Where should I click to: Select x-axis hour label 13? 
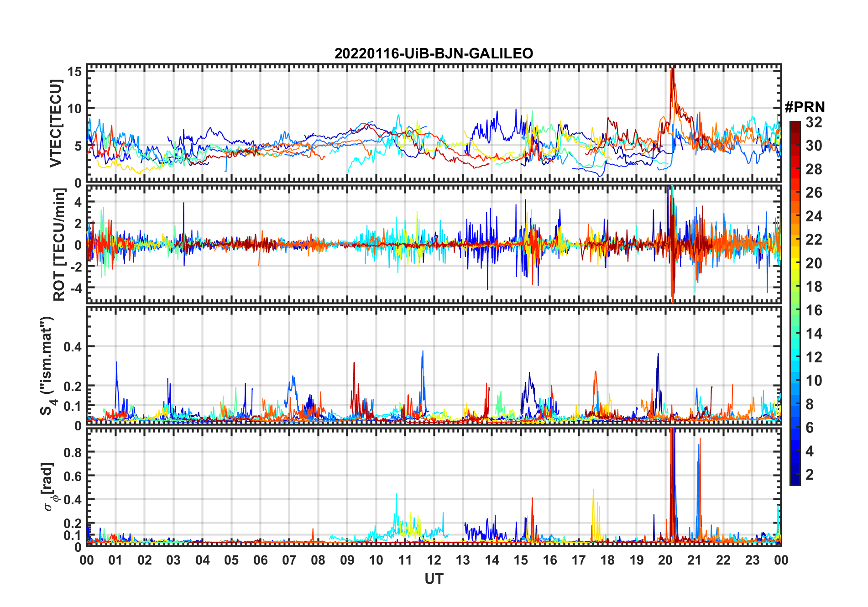463,560
